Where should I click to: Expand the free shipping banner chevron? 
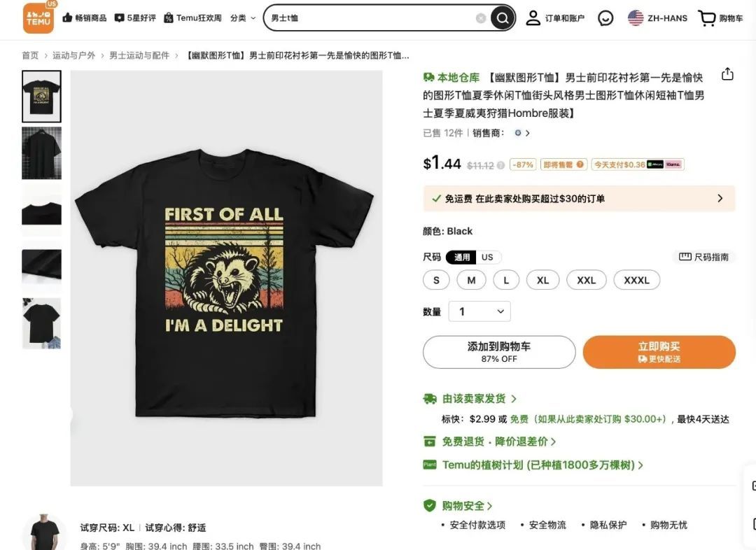click(x=720, y=198)
